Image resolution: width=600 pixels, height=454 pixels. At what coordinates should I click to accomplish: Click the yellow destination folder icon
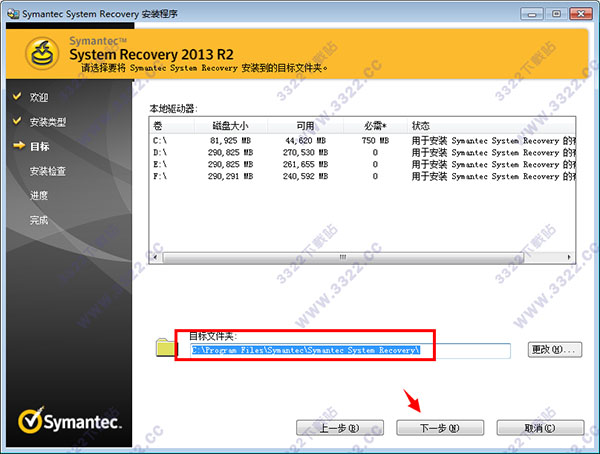[166, 347]
